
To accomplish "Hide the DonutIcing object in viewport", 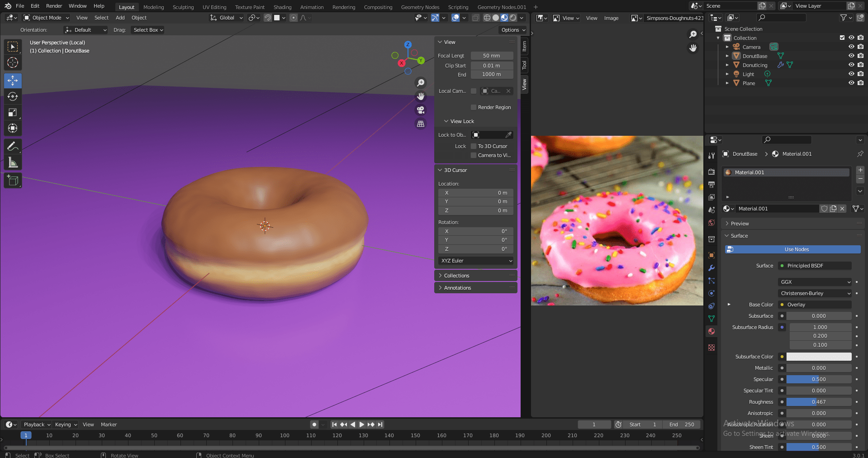I will point(852,65).
